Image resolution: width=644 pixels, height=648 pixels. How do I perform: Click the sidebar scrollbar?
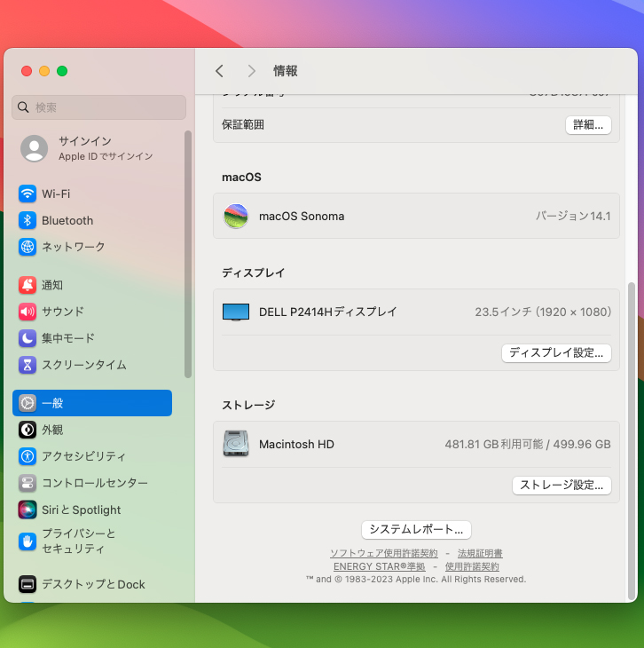point(188,254)
